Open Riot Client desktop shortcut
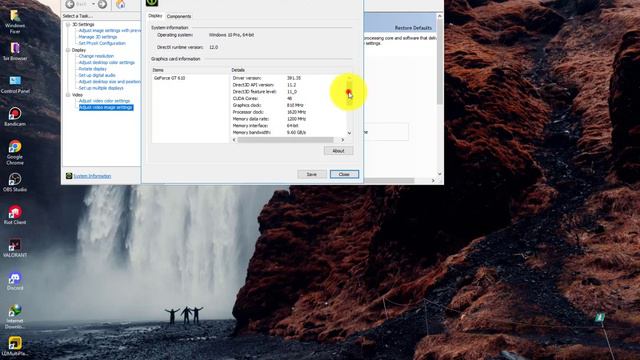 [15, 215]
